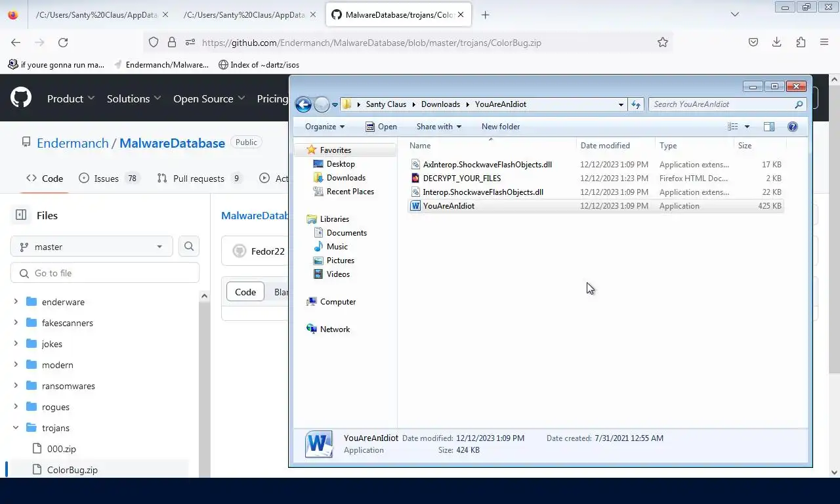Open the Firefox hamburger application menu
This screenshot has height=504, width=840.
point(824,42)
